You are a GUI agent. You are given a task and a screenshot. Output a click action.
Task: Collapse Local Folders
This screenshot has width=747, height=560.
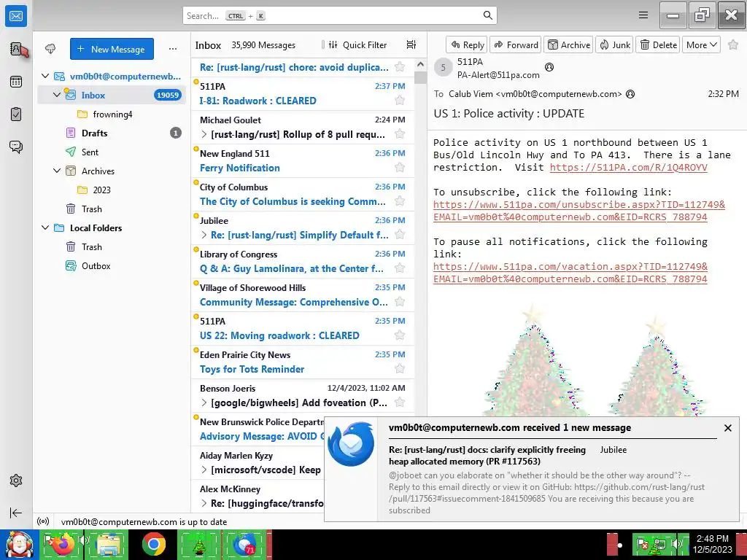tap(45, 227)
